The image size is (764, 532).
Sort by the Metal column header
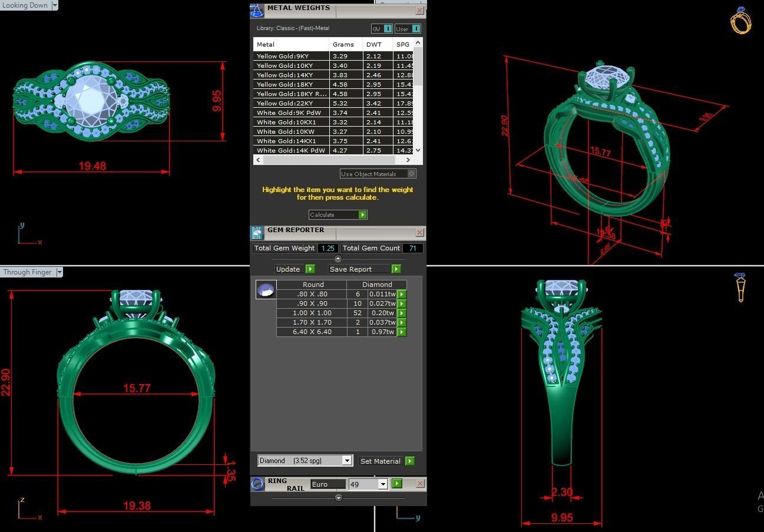pos(291,44)
